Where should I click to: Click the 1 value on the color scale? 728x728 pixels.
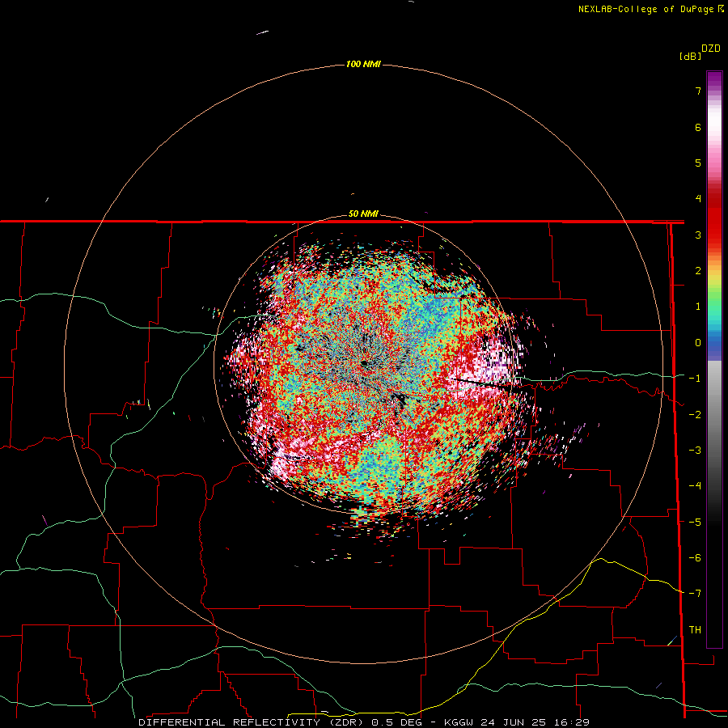tap(698, 307)
